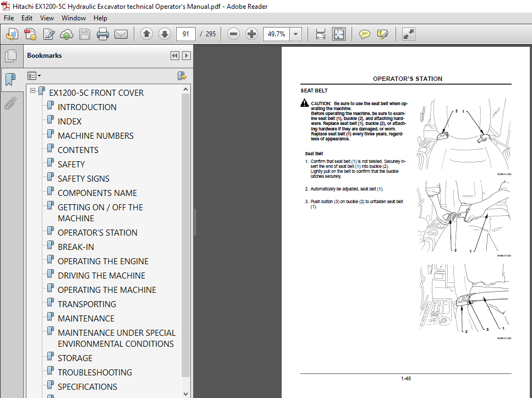532x398 pixels.
Task: Collapse EX1200-5C FRONT COVER tree node
Action: tap(33, 91)
